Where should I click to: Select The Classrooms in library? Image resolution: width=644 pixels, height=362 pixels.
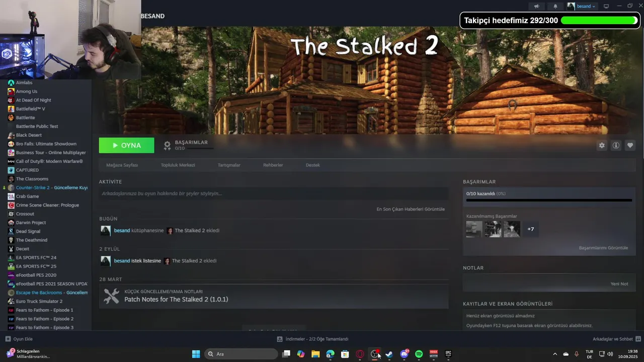pyautogui.click(x=32, y=179)
